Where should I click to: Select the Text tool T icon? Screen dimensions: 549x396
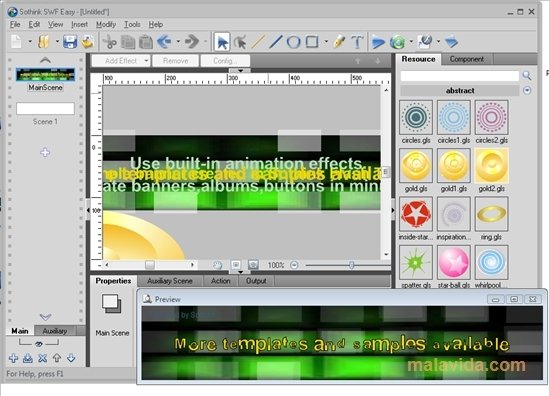click(357, 42)
